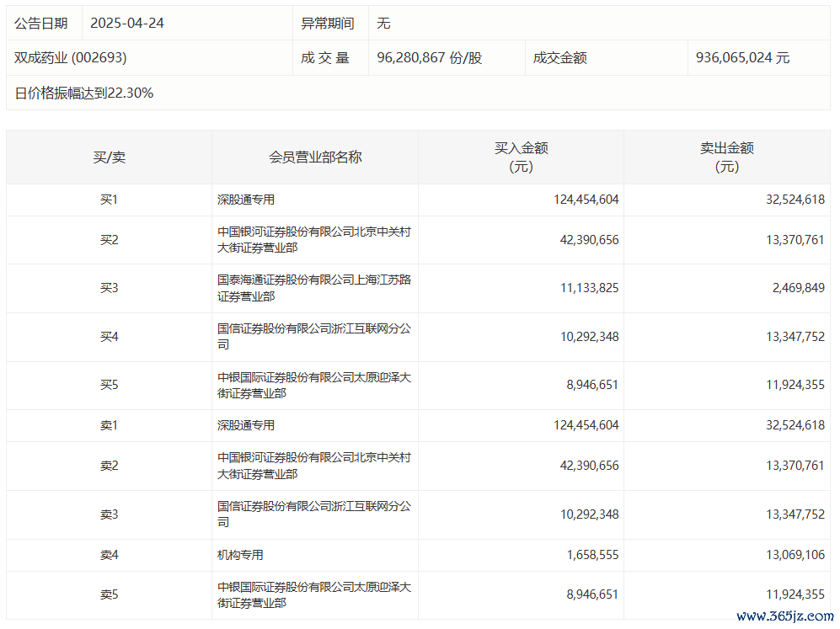Select the 卖5 row label
The width and height of the screenshot is (840, 629).
(x=110, y=594)
